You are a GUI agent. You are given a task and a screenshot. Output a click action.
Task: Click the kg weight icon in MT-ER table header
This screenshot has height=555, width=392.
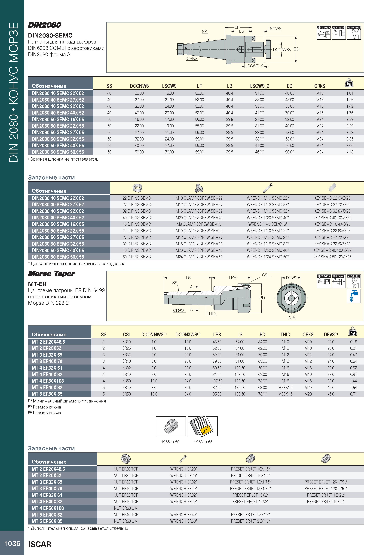[353, 331]
